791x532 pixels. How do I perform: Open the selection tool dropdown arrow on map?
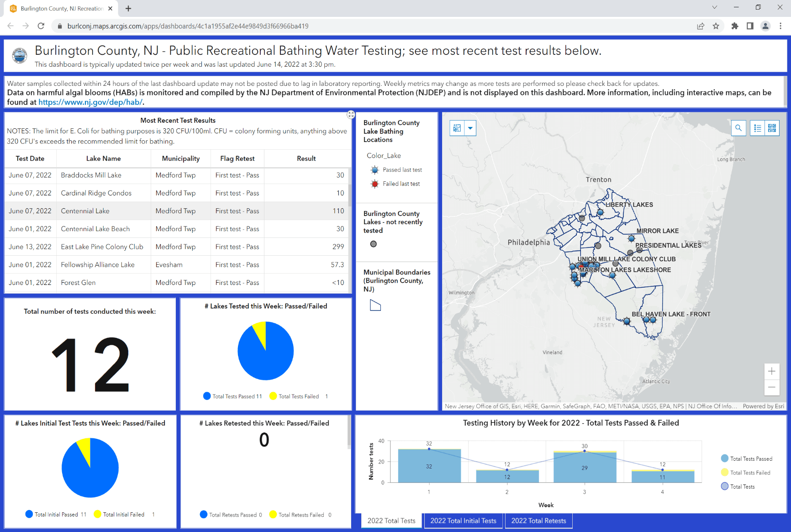click(x=470, y=128)
